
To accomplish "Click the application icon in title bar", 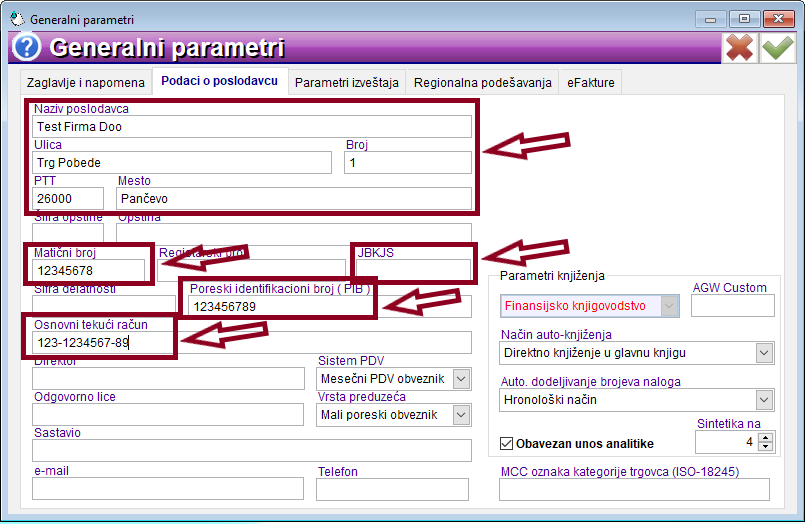I will [18, 19].
